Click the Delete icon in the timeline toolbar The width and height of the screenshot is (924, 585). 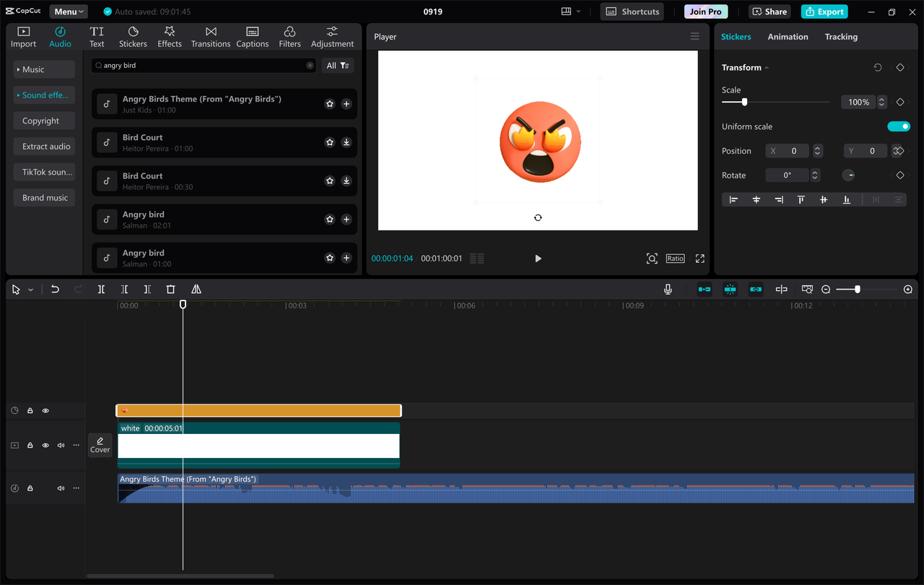tap(170, 289)
